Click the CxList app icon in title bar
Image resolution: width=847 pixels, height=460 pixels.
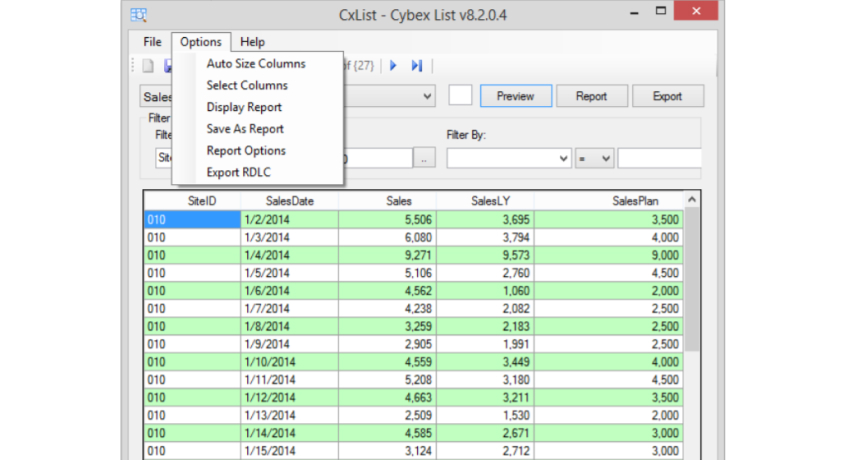[x=139, y=14]
